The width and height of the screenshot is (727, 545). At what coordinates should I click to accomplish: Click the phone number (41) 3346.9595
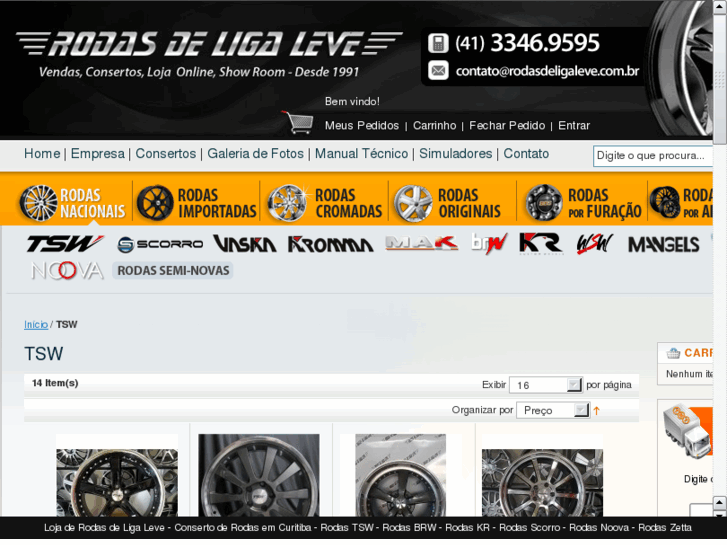[527, 43]
